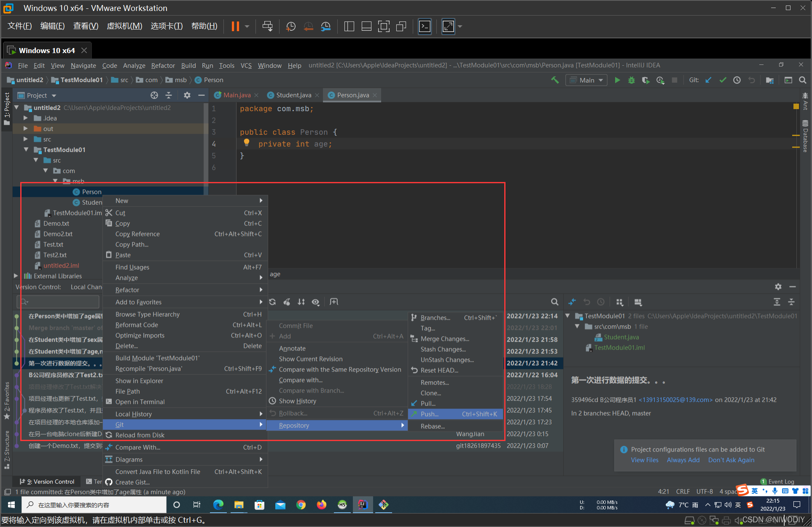Collapse src\com\msb node in changes pane
The image size is (812, 527).
pyautogui.click(x=577, y=326)
